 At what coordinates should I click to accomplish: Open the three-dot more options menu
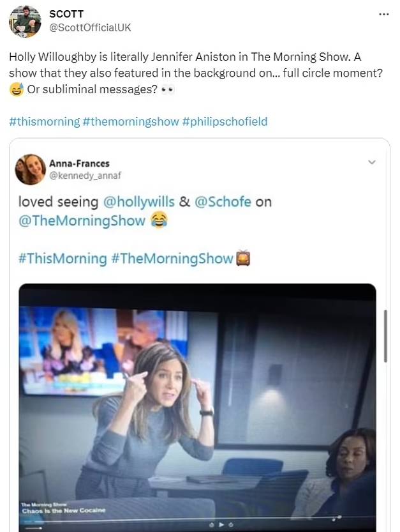pyautogui.click(x=383, y=13)
